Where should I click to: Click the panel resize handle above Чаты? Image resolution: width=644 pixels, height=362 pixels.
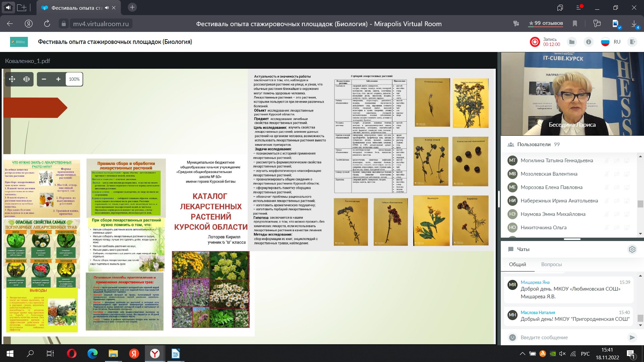tap(572, 239)
